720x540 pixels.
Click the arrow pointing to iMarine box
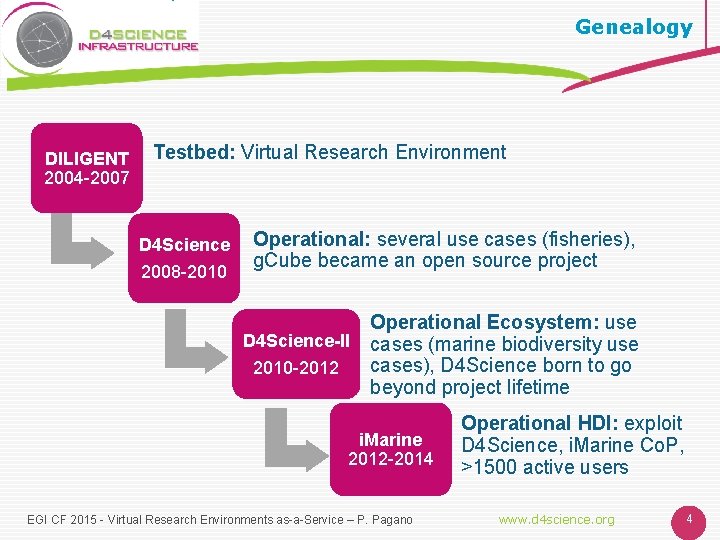click(x=296, y=439)
